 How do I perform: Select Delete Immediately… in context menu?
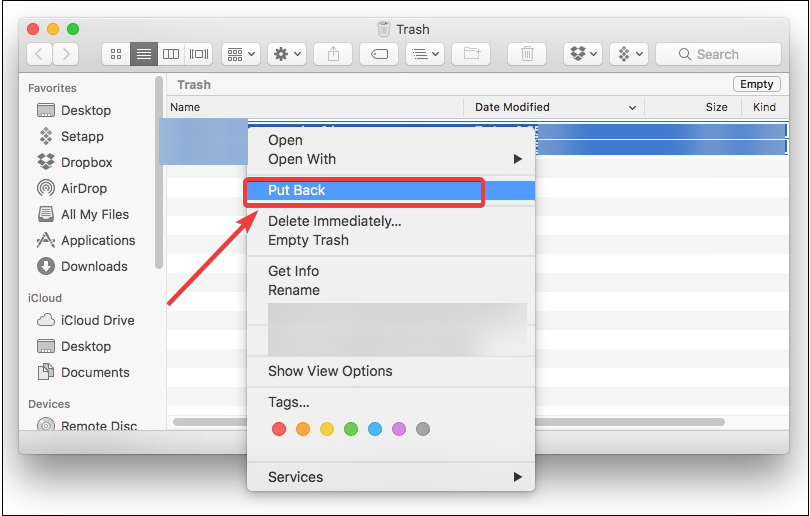click(x=334, y=221)
